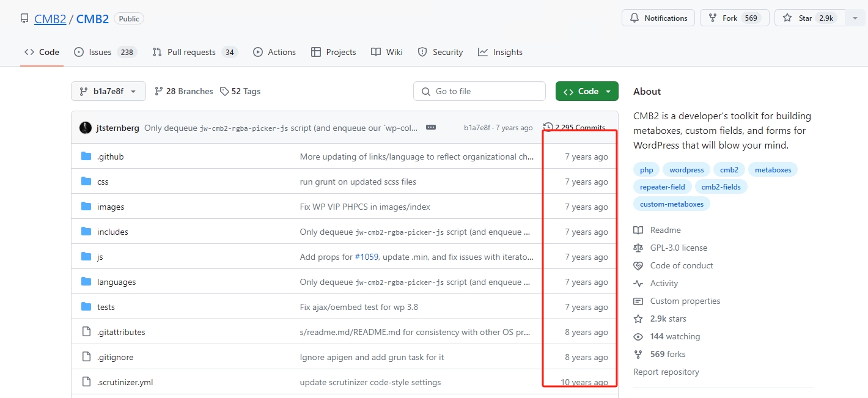Open the bold CMB2 repository name link
Screen dimensions: 868x398
coord(92,19)
